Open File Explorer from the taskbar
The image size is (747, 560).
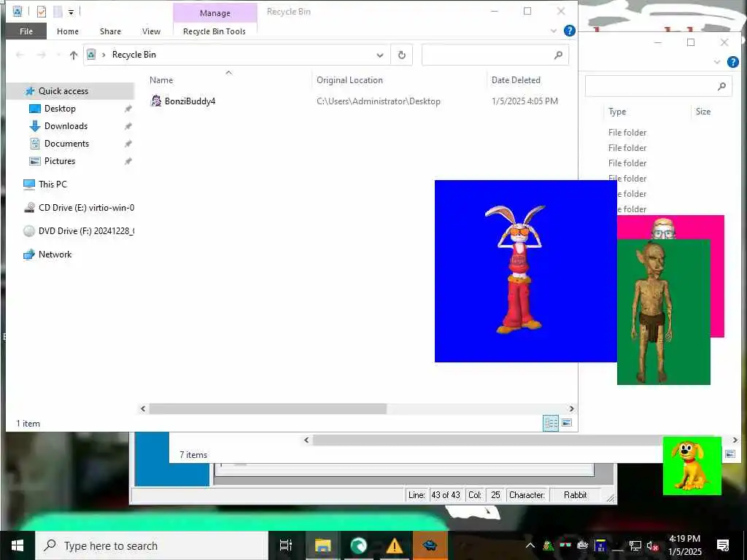pyautogui.click(x=322, y=545)
